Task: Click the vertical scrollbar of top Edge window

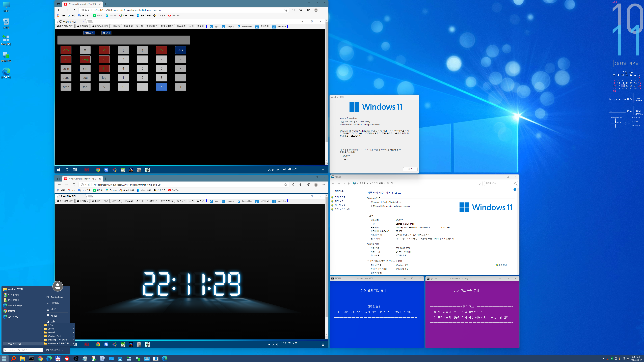Action: point(327,82)
